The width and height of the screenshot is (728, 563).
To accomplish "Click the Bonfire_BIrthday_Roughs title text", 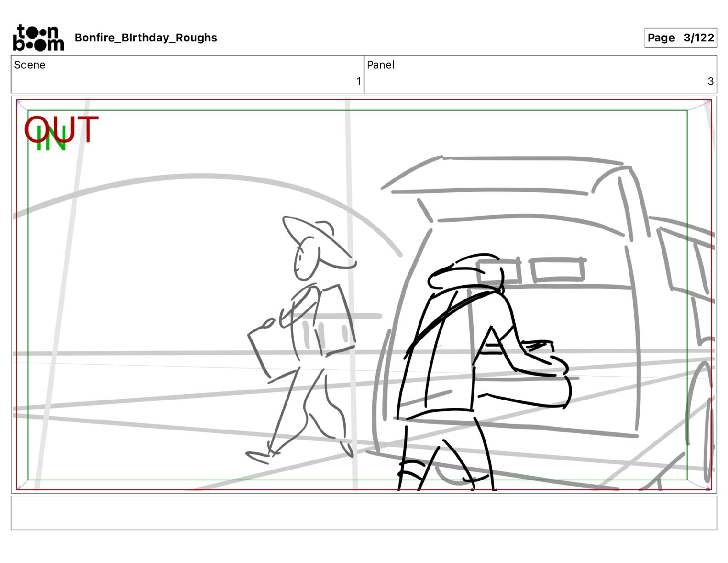I will coord(146,38).
